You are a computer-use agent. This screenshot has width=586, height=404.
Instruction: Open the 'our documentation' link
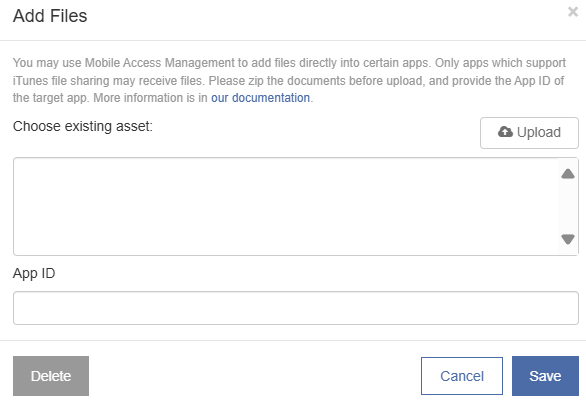[260, 98]
